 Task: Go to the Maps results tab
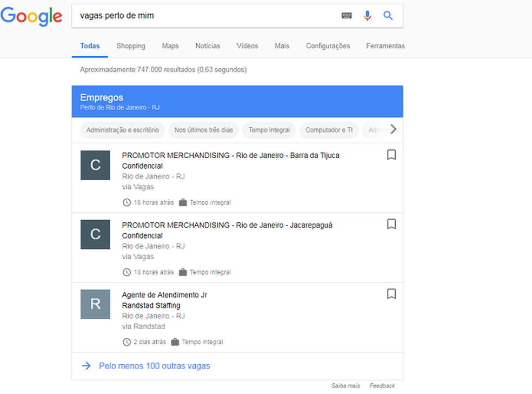click(x=170, y=46)
